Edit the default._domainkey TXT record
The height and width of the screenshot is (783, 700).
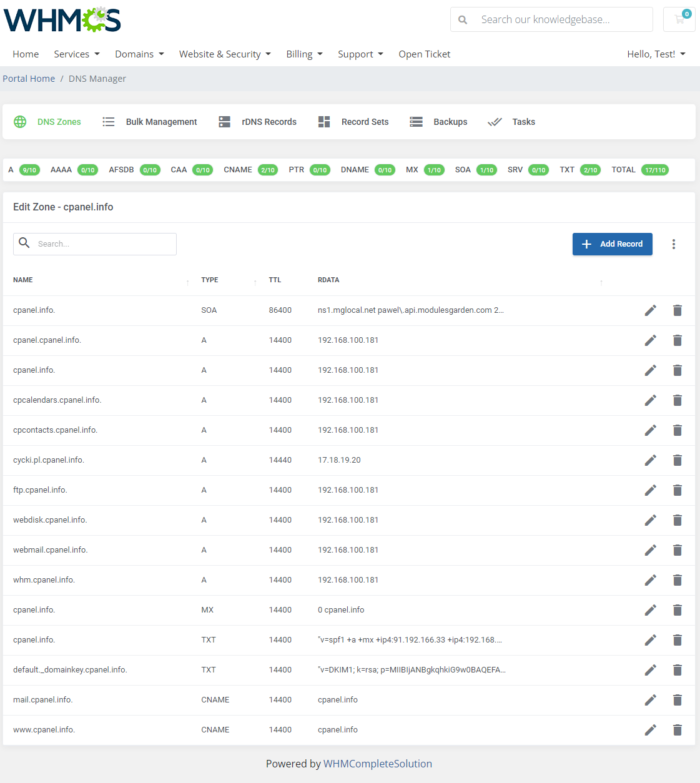(x=651, y=670)
